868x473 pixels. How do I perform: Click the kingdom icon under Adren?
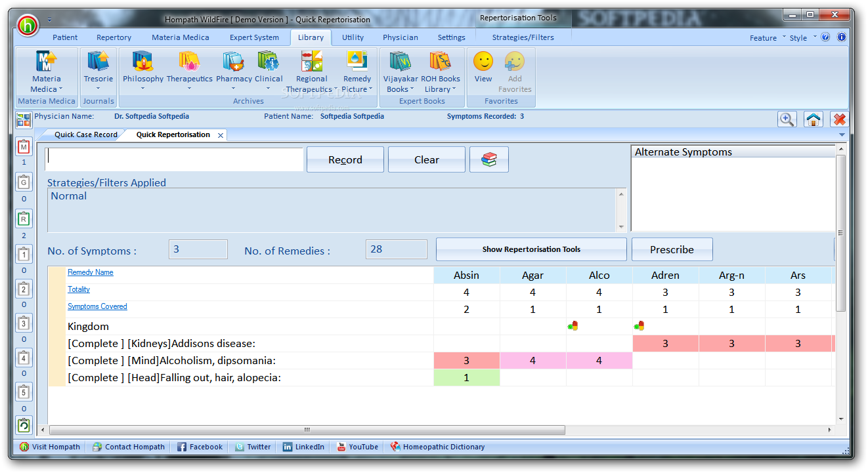tap(639, 326)
